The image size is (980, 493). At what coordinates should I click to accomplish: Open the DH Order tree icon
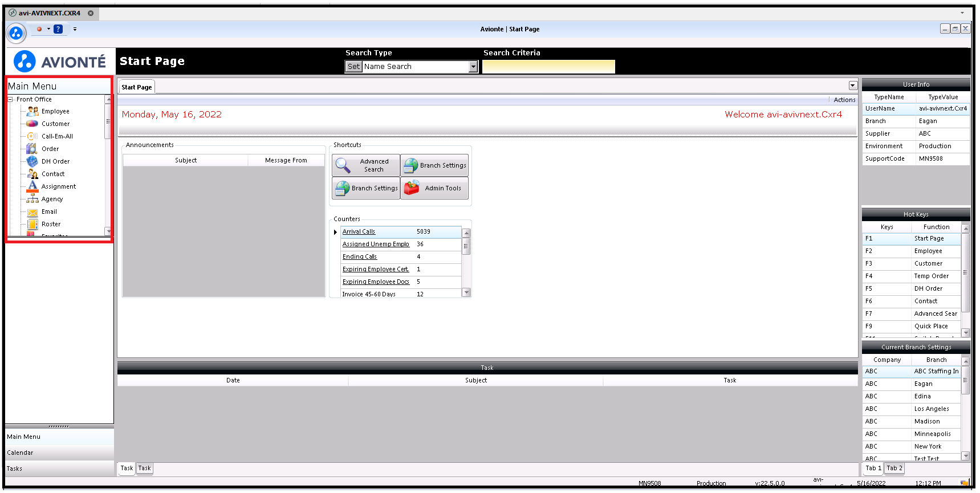(x=32, y=161)
